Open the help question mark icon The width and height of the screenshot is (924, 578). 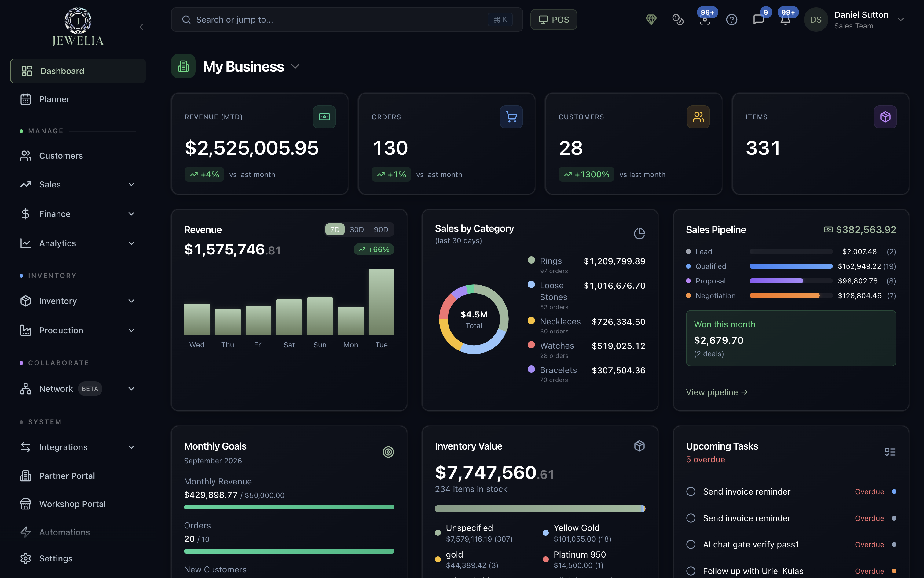tap(732, 20)
